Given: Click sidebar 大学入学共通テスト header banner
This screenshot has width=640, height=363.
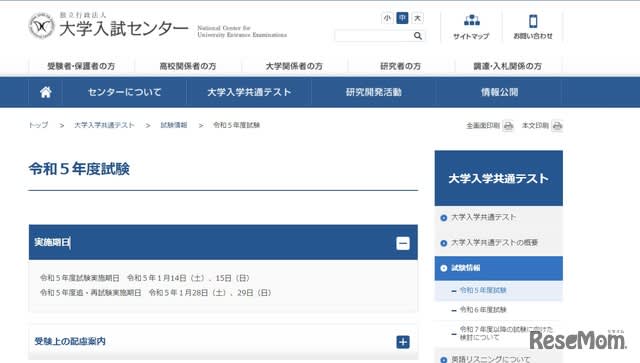Looking at the screenshot, I should (498, 178).
